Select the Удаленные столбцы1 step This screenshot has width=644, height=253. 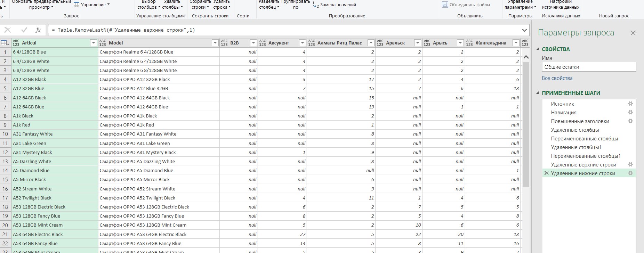(x=576, y=147)
